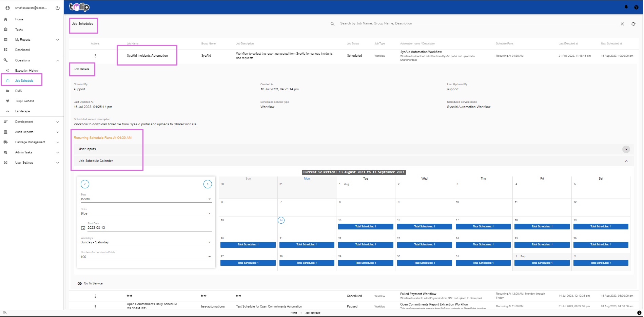
Task: Collapse the Operations menu chevron
Action: coord(58,60)
